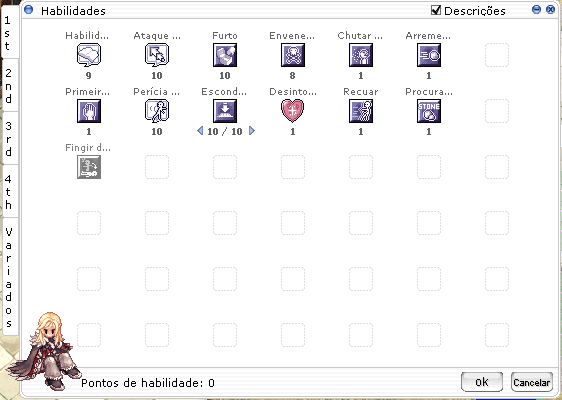562x400 pixels.
Task: Click the Arremessar pedra skill icon
Action: (429, 55)
